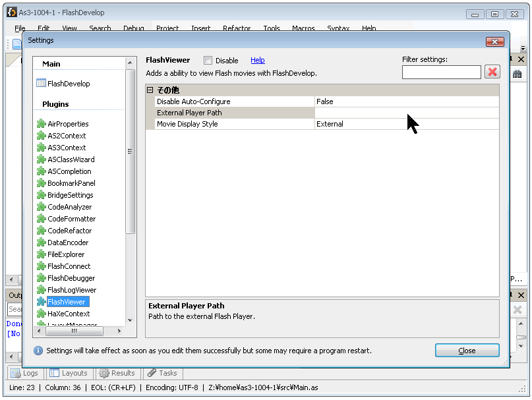Close the main window's bottom panel with X
The height and width of the screenshot is (400, 532).
521,295
